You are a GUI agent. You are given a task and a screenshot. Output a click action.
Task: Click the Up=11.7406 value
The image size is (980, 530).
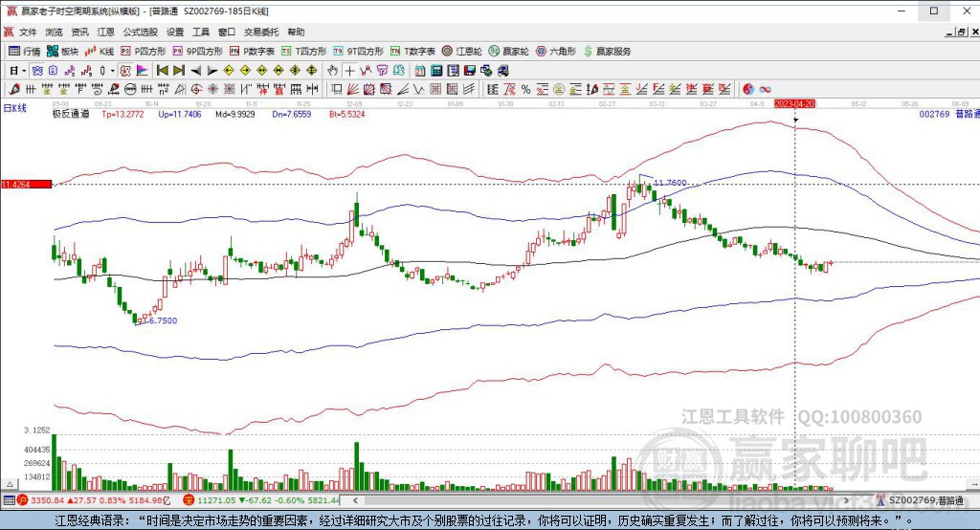click(180, 115)
